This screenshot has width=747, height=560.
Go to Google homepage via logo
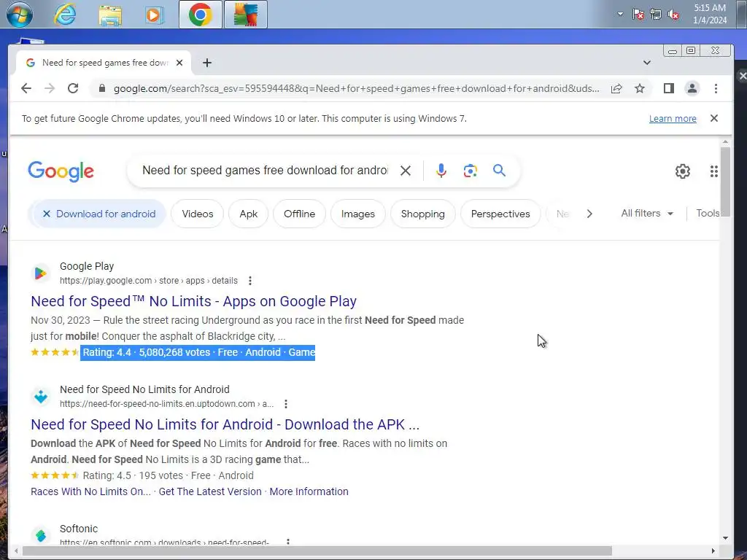[61, 171]
